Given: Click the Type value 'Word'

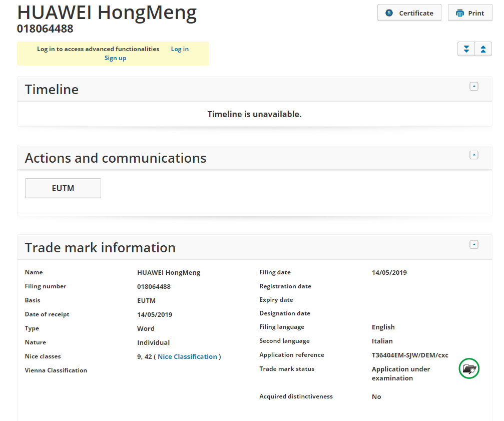Looking at the screenshot, I should coord(146,328).
